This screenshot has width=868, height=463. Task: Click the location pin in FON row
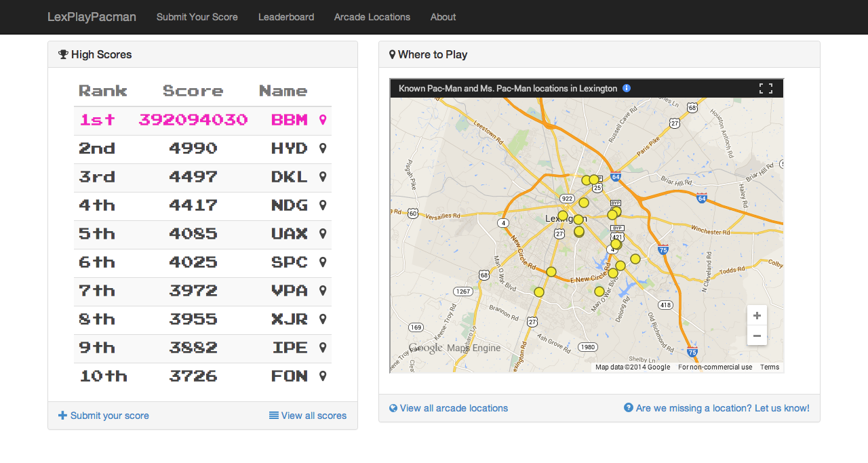pos(323,376)
